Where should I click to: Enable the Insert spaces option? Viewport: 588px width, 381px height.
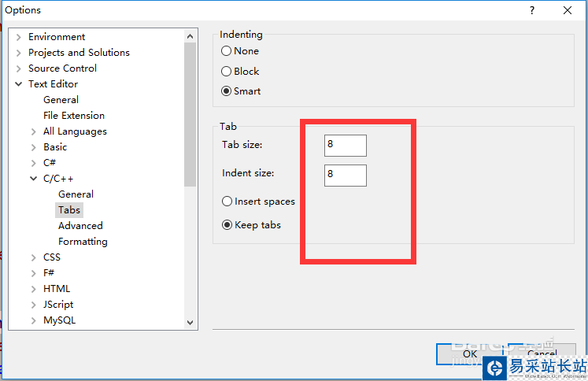pyautogui.click(x=227, y=202)
